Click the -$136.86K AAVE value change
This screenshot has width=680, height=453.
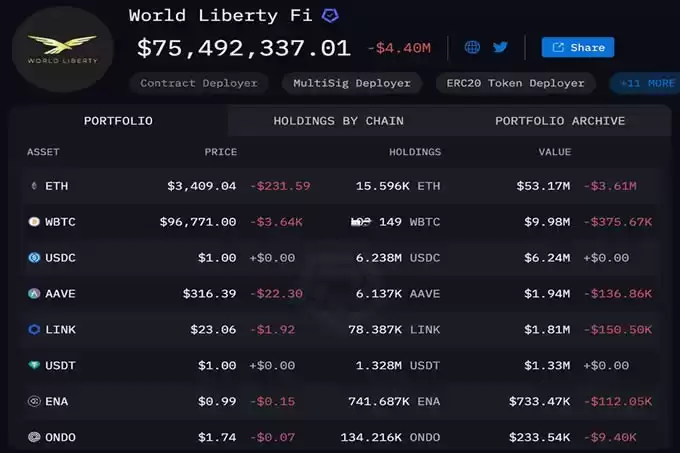coord(618,294)
